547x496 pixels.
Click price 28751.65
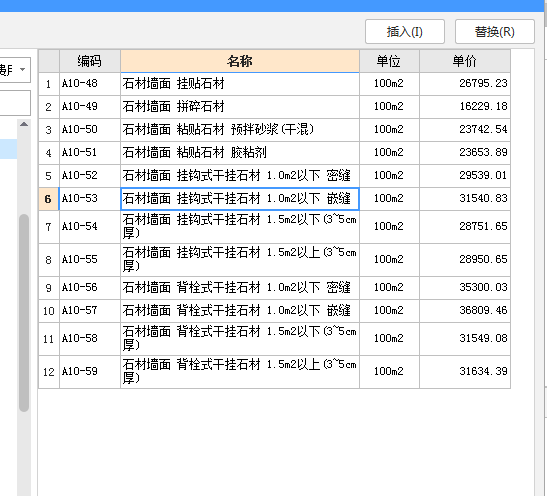click(x=465, y=227)
